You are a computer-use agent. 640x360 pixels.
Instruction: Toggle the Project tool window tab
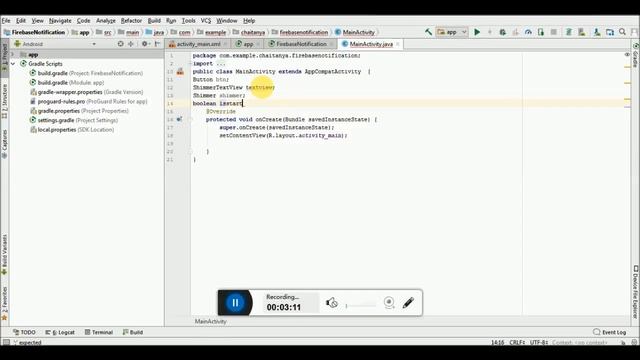(4, 56)
